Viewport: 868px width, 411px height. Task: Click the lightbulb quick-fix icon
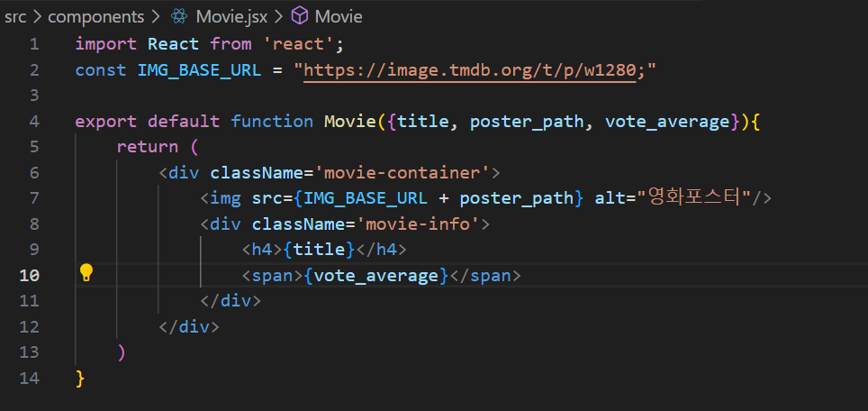pos(86,273)
